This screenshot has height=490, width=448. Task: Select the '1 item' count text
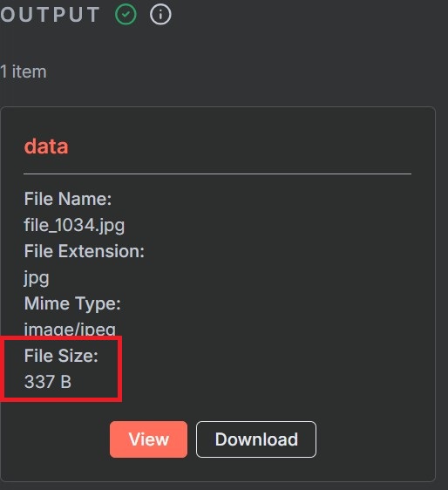point(24,71)
